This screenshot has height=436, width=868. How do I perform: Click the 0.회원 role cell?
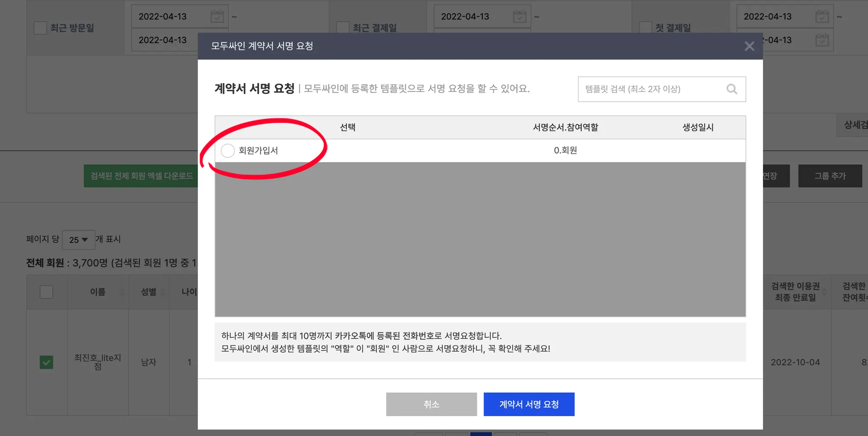(x=565, y=150)
